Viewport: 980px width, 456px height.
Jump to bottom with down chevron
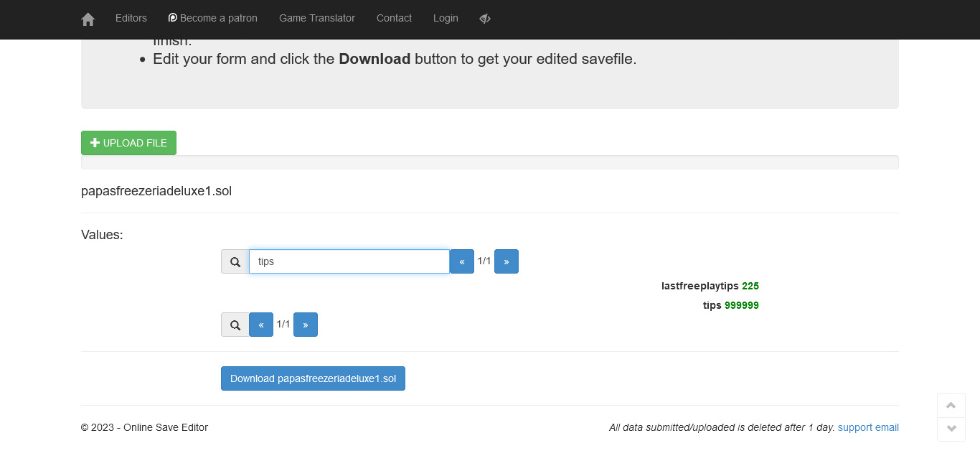pos(951,429)
